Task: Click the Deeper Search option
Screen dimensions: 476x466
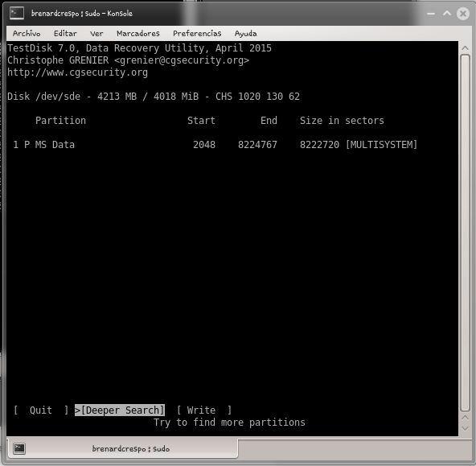Action: pos(120,410)
